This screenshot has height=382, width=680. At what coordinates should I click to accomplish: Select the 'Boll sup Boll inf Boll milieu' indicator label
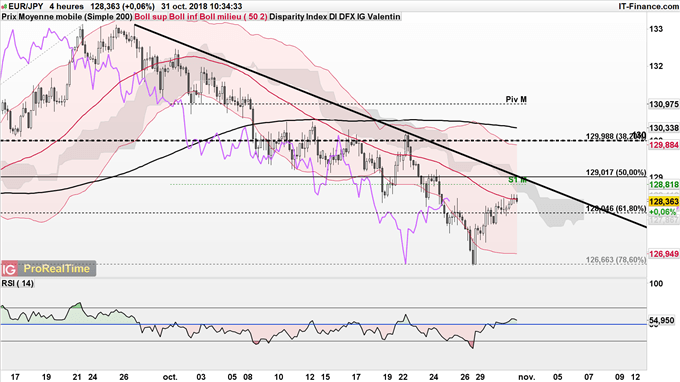pos(201,16)
